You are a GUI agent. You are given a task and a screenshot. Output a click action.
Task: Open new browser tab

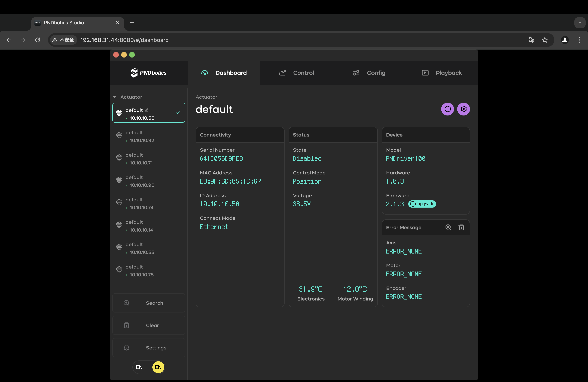(132, 23)
